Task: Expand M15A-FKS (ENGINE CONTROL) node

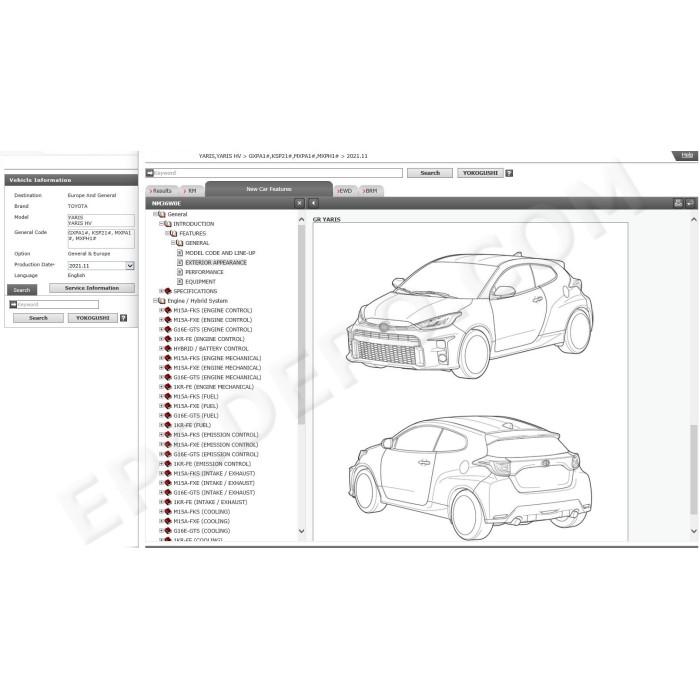Action: 161,310
